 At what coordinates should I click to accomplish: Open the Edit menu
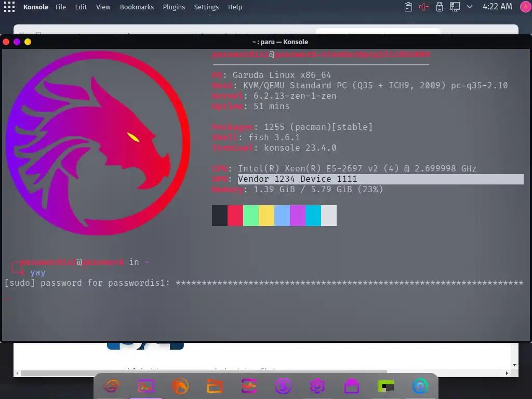pos(81,7)
